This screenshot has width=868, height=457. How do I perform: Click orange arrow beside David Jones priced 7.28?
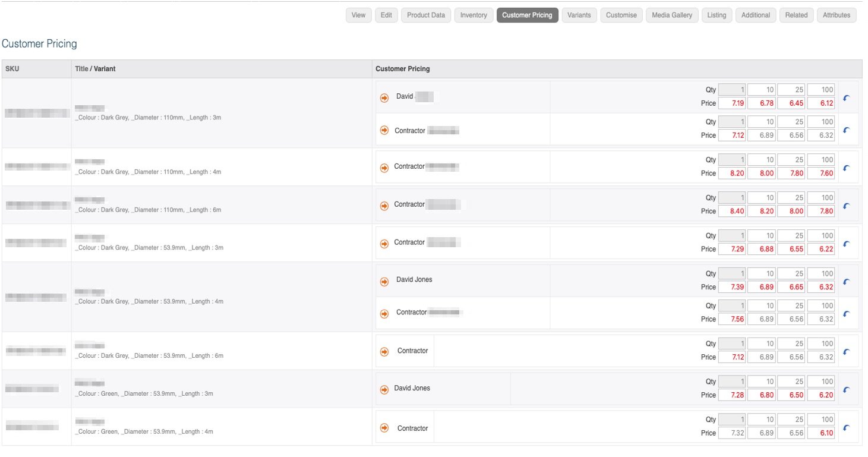(x=384, y=389)
